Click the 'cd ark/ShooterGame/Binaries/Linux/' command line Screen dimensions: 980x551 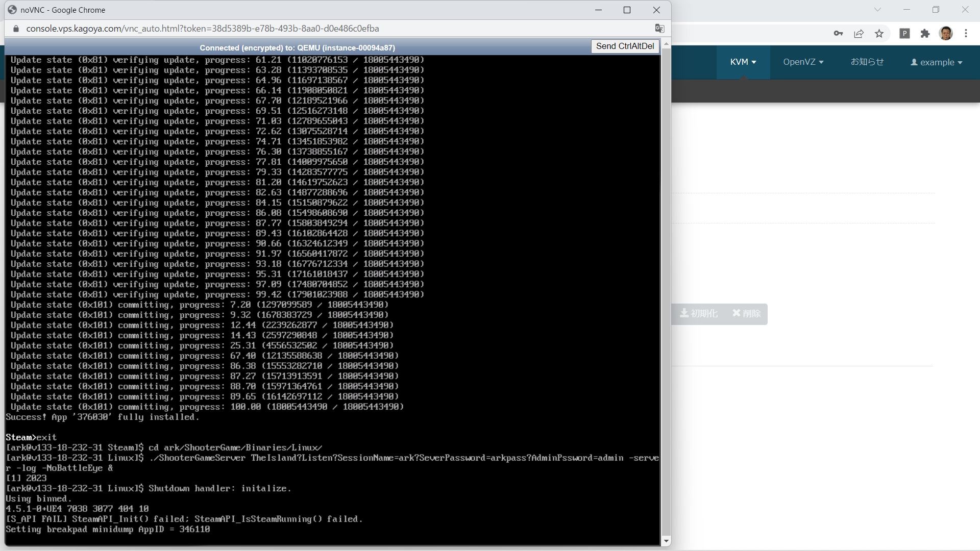point(164,447)
